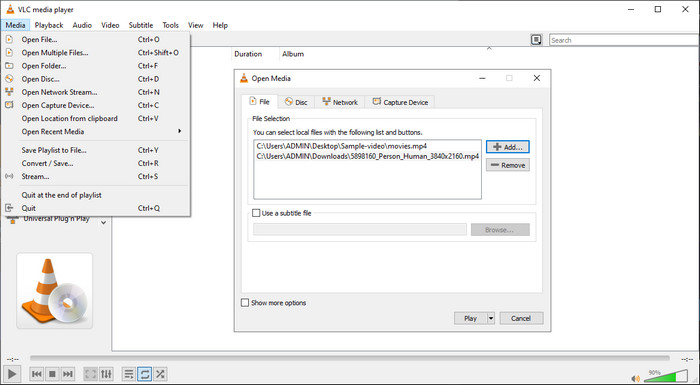This screenshot has width=700, height=385.
Task: Choose Open Multiple Files... entry
Action: (x=96, y=53)
